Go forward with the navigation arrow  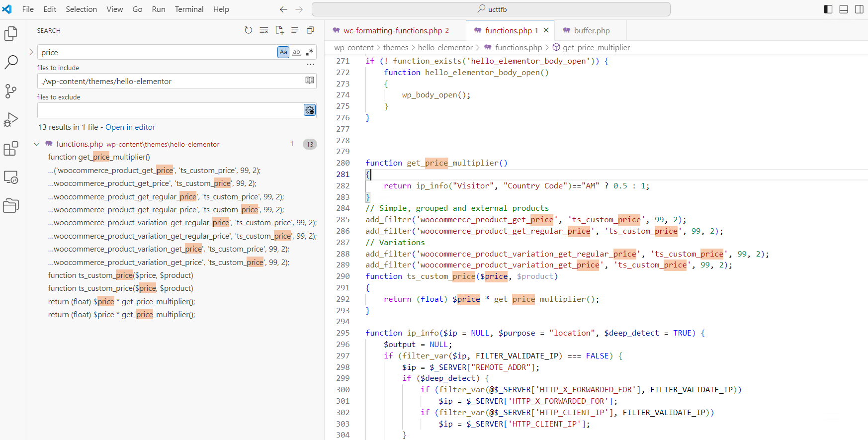pos(299,9)
